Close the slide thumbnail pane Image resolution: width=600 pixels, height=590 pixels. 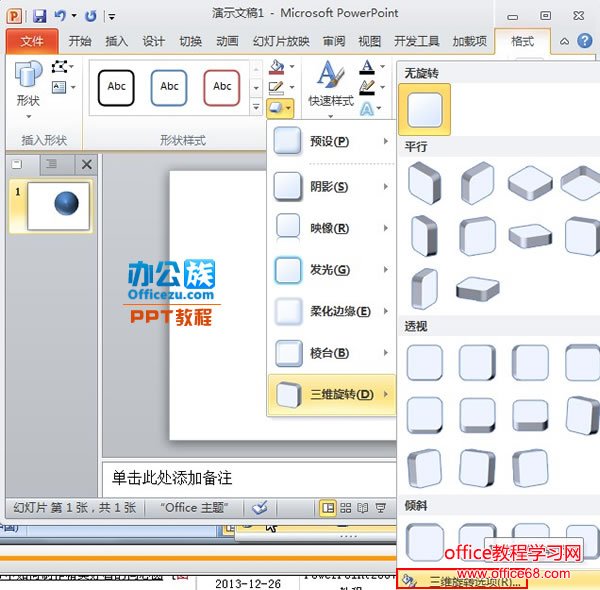pyautogui.click(x=86, y=165)
